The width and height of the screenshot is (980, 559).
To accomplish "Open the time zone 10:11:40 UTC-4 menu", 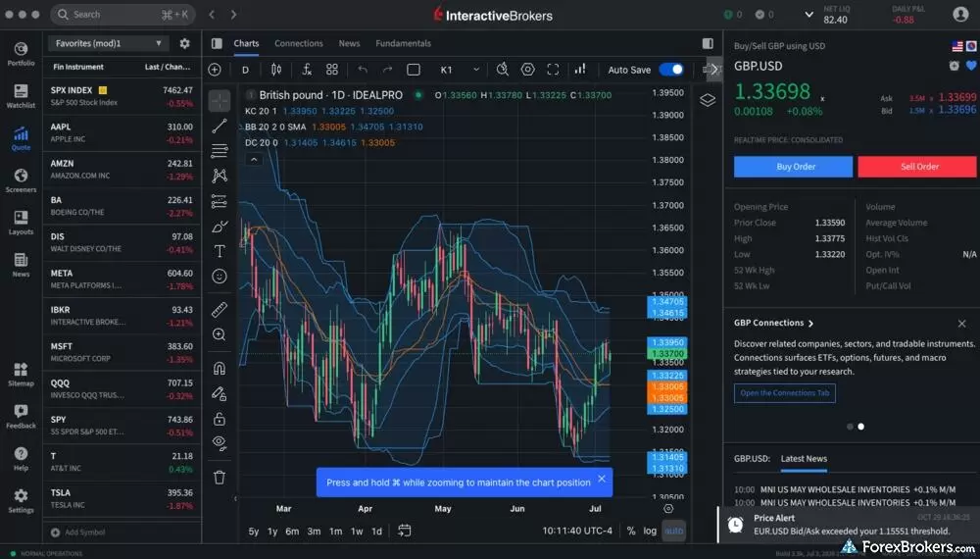I will coord(577,531).
